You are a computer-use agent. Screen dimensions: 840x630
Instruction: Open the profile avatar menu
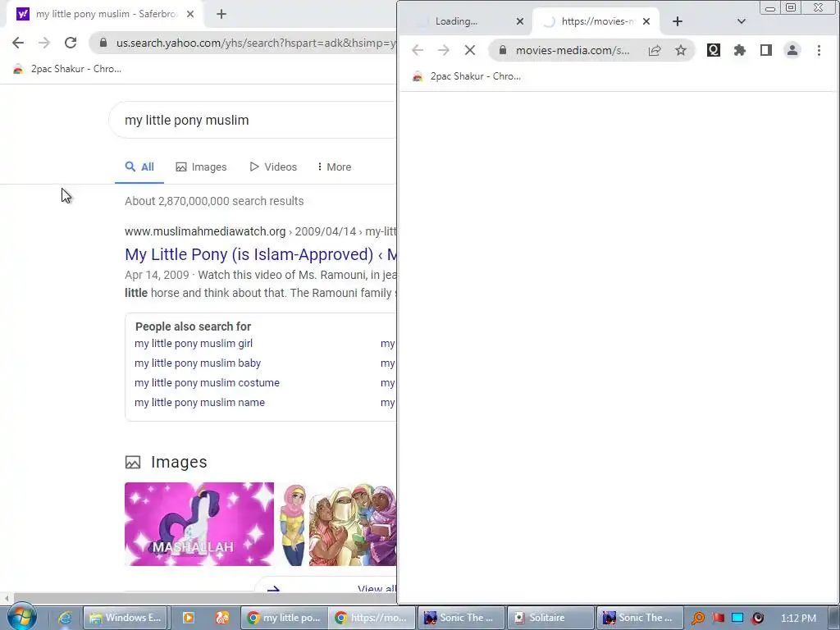coord(792,50)
